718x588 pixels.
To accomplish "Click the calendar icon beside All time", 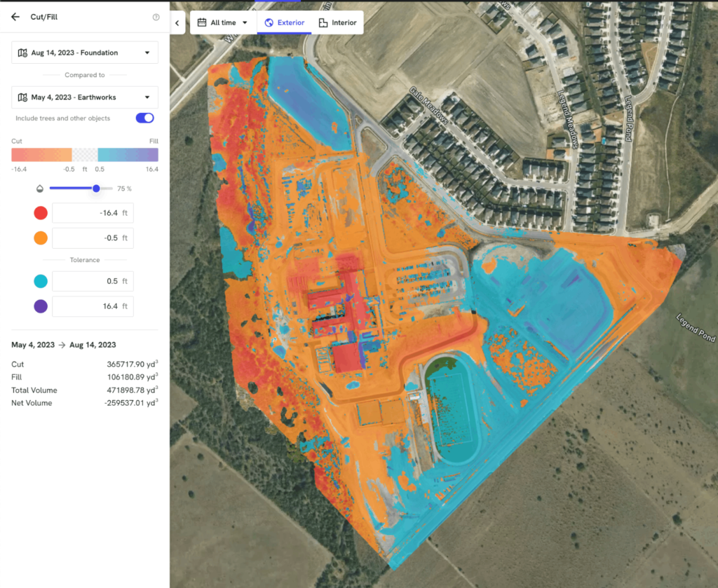I will coord(202,22).
